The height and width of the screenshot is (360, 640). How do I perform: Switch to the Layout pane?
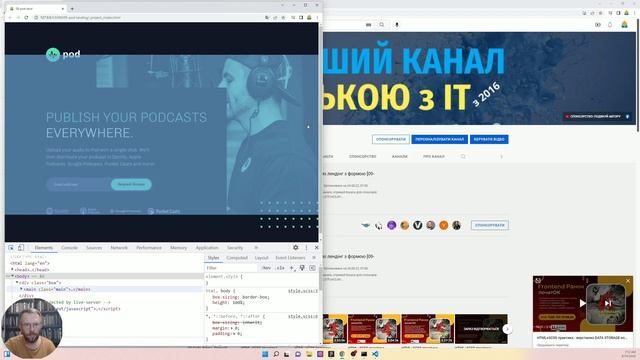(x=261, y=258)
